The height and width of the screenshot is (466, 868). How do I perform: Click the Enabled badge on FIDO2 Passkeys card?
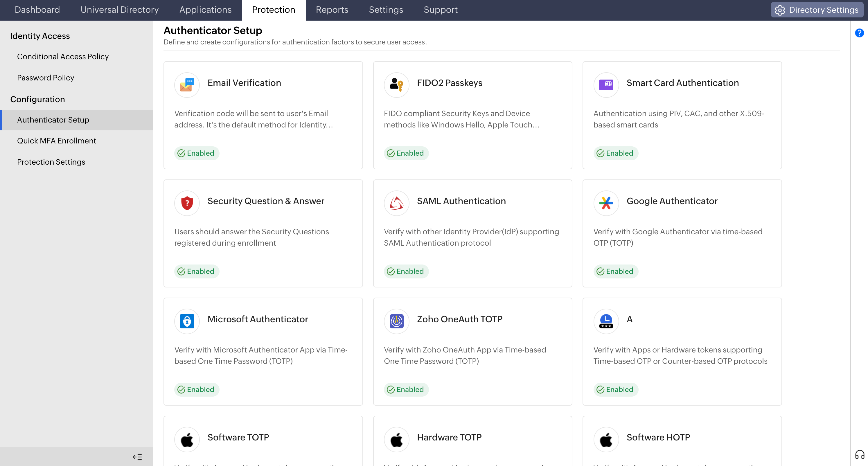click(406, 153)
